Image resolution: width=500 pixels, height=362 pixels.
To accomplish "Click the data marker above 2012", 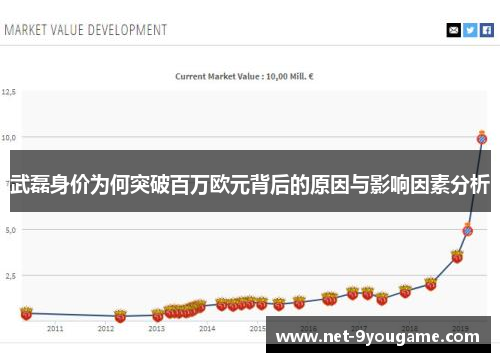I will pos(120,316).
